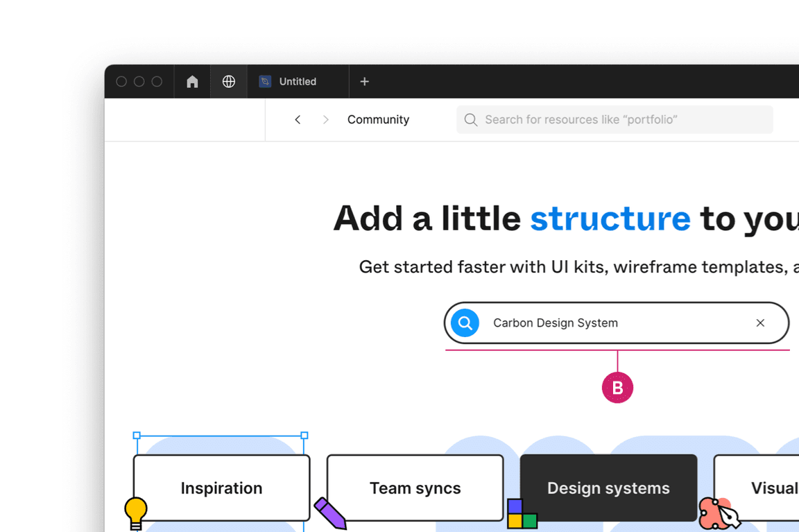Click the Carbon Design System search text
The image size is (799, 532).
[x=556, y=323]
